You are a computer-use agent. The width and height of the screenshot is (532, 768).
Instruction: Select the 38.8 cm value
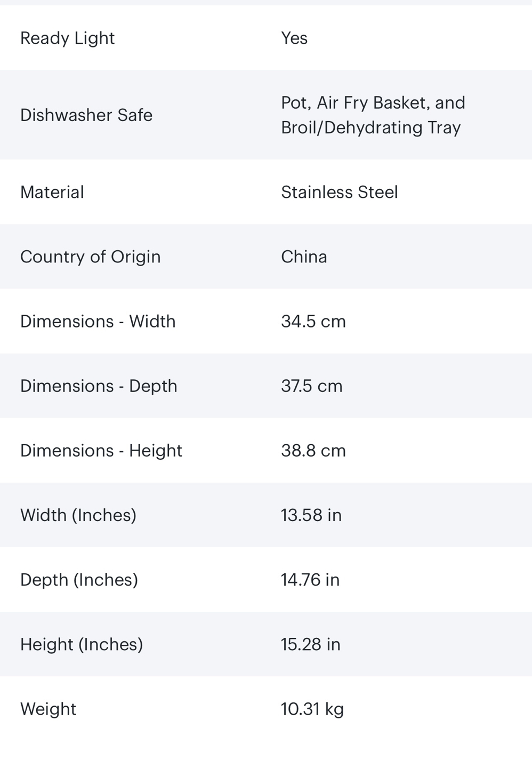pyautogui.click(x=313, y=450)
